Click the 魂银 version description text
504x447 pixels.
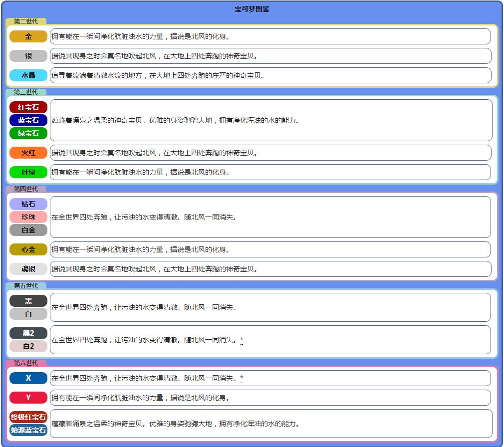154,269
